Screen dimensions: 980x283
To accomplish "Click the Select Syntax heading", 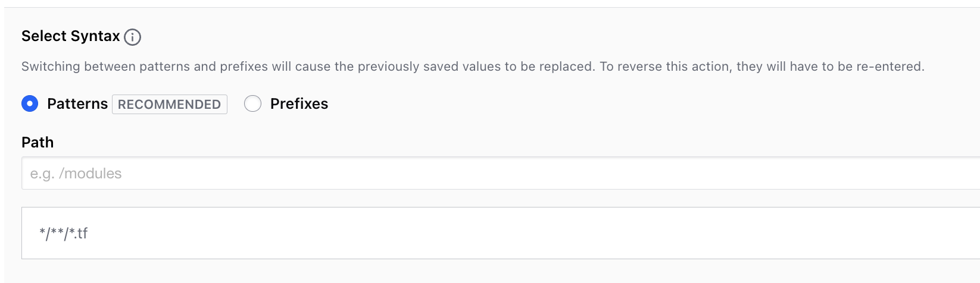I will click(x=70, y=36).
